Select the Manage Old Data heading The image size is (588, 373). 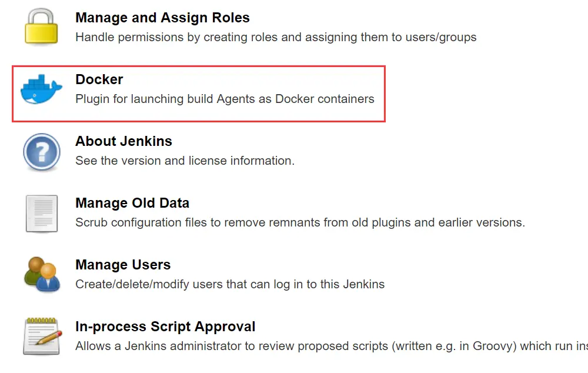(132, 203)
